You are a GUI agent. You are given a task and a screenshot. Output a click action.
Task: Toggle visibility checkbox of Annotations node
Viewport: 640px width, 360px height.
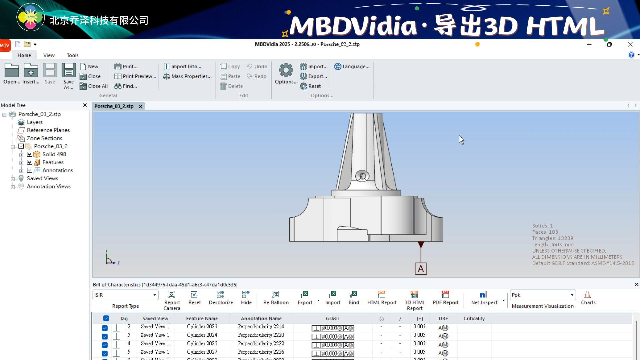click(x=29, y=170)
